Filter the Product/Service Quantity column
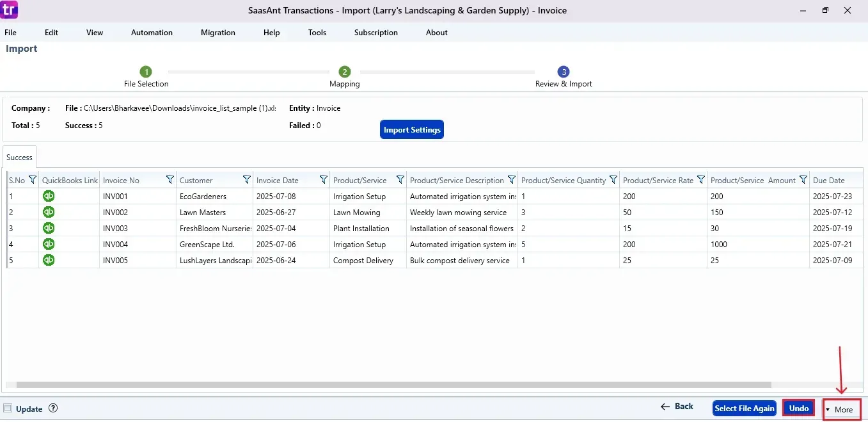Viewport: 868px width, 422px height. point(613,180)
